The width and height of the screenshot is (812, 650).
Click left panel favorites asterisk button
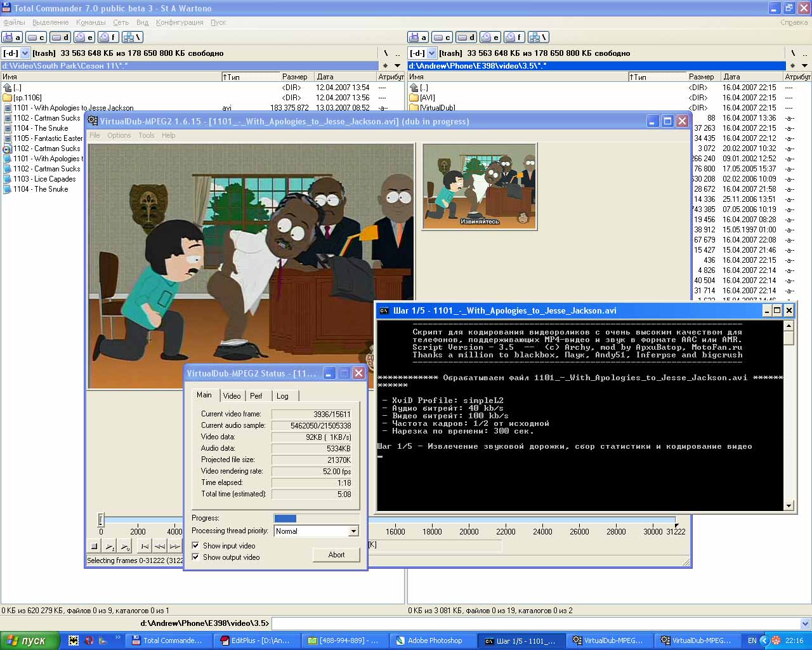[x=385, y=66]
